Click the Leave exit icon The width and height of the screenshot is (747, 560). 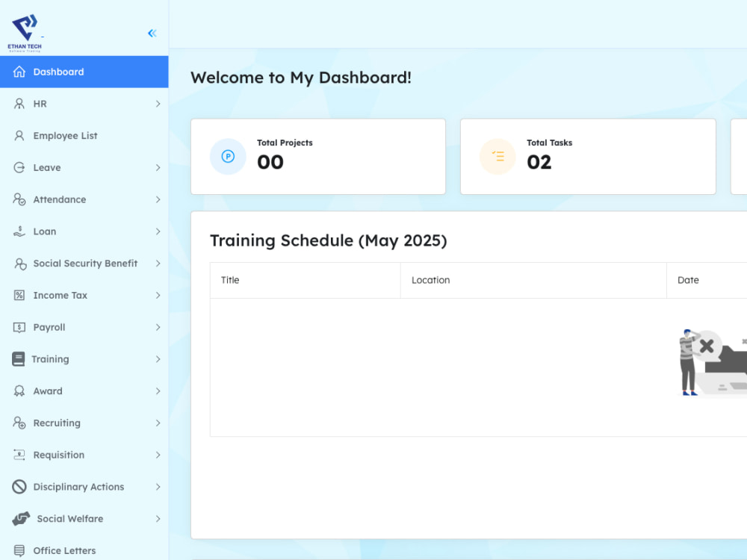pos(19,167)
